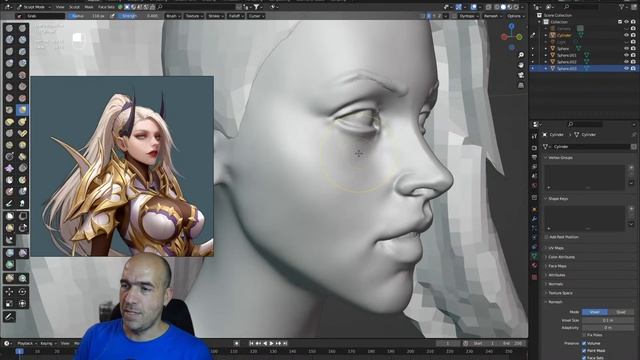The image size is (640, 360).
Task: Open the Modifiers wrench tab in properties
Action: [x=535, y=218]
